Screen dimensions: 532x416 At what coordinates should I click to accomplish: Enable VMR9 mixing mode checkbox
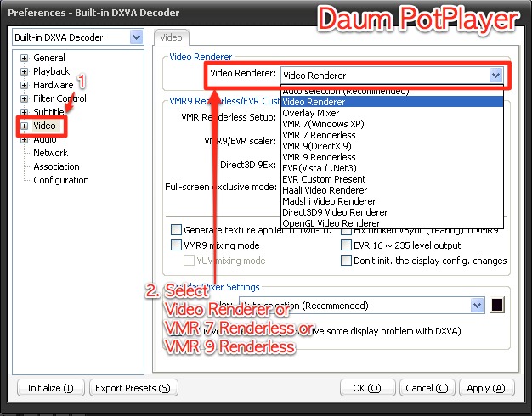[x=177, y=245]
